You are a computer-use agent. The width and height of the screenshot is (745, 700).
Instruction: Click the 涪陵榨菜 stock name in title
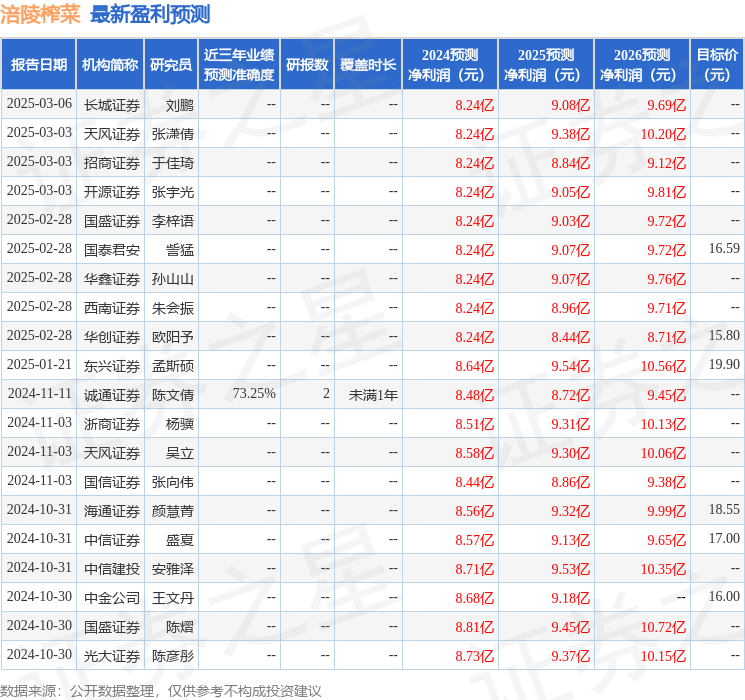pyautogui.click(x=41, y=14)
